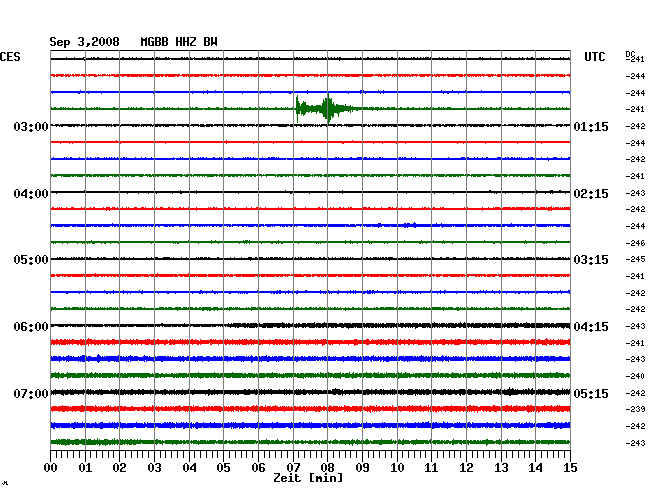Click minute tick label "14" on time axis

pos(535,467)
